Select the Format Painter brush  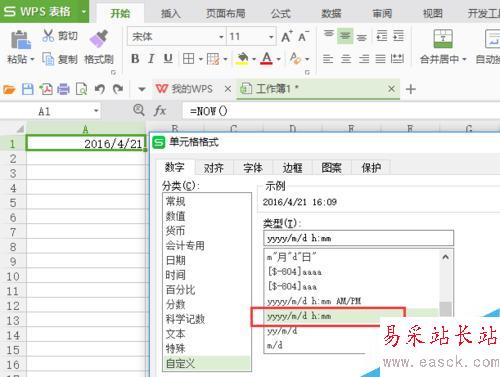(x=99, y=39)
